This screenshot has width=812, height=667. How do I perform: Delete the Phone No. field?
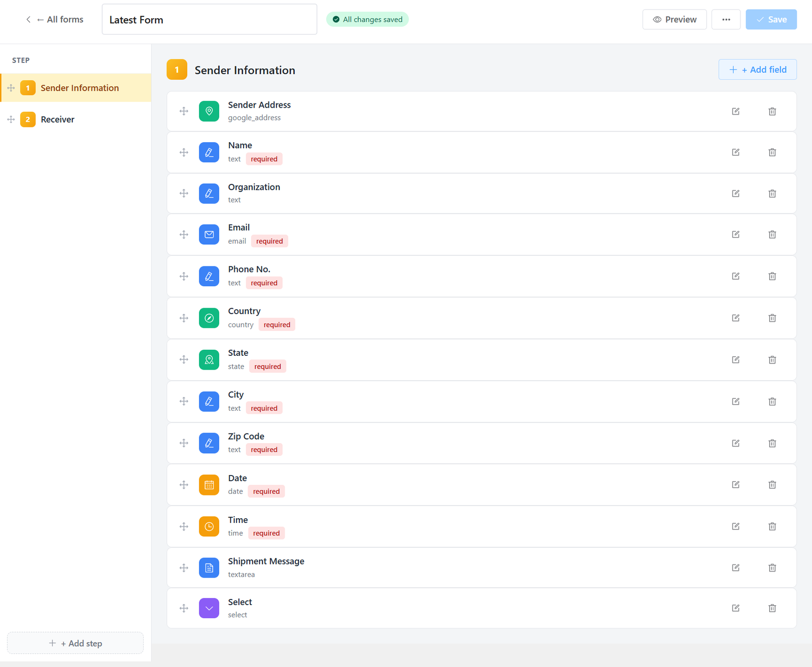coord(772,276)
